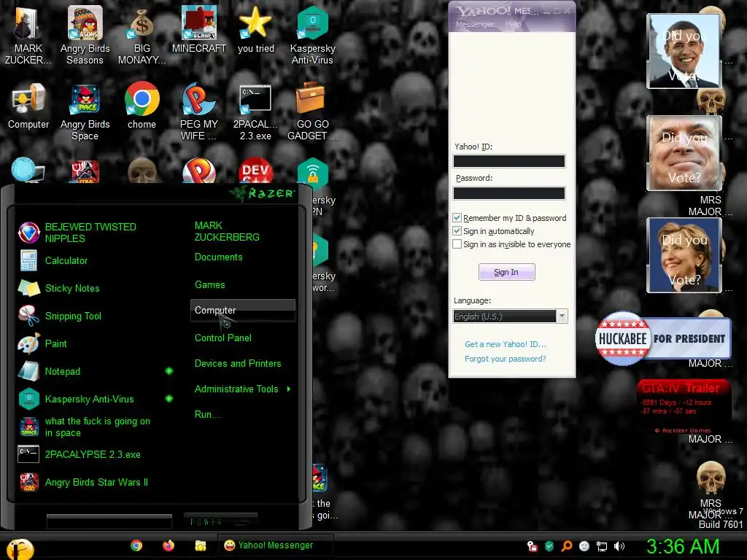This screenshot has height=560, width=747.
Task: Select Computer in the start menu
Action: pos(243,310)
